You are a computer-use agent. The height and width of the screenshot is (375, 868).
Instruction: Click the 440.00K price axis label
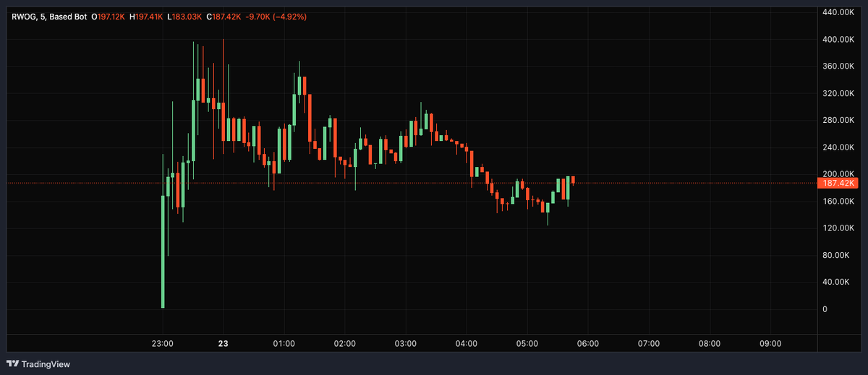tap(839, 12)
